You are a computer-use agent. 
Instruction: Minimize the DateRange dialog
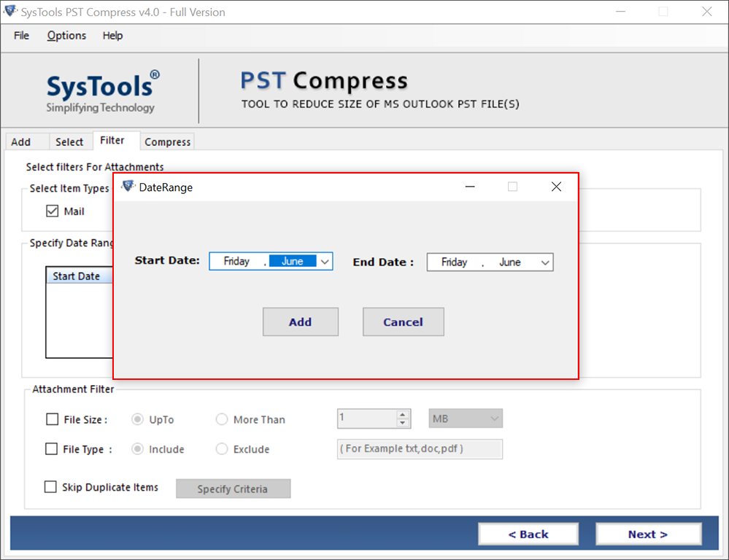click(x=470, y=187)
